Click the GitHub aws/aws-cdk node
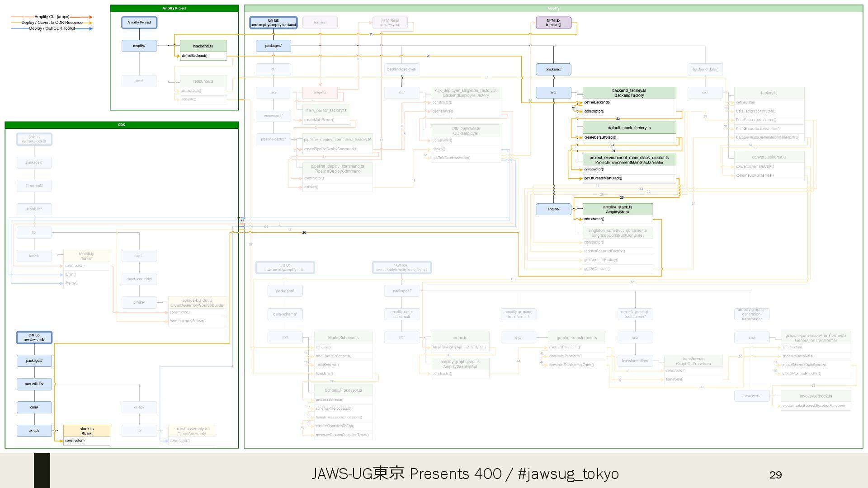868x488 pixels. [x=34, y=337]
